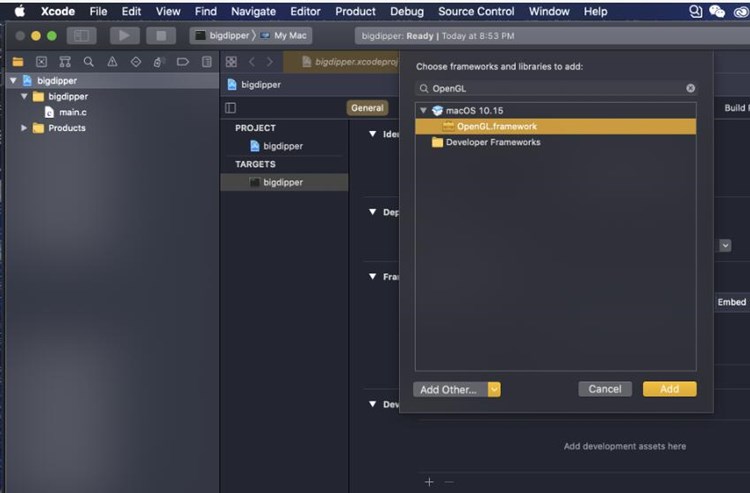Open the Breakpoint navigator icon
The height and width of the screenshot is (493, 750).
point(183,62)
